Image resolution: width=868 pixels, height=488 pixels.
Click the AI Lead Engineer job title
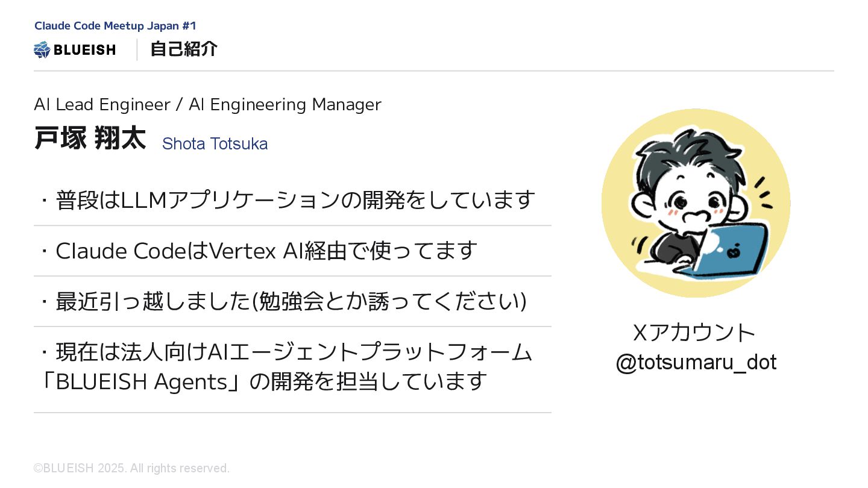[x=102, y=104]
